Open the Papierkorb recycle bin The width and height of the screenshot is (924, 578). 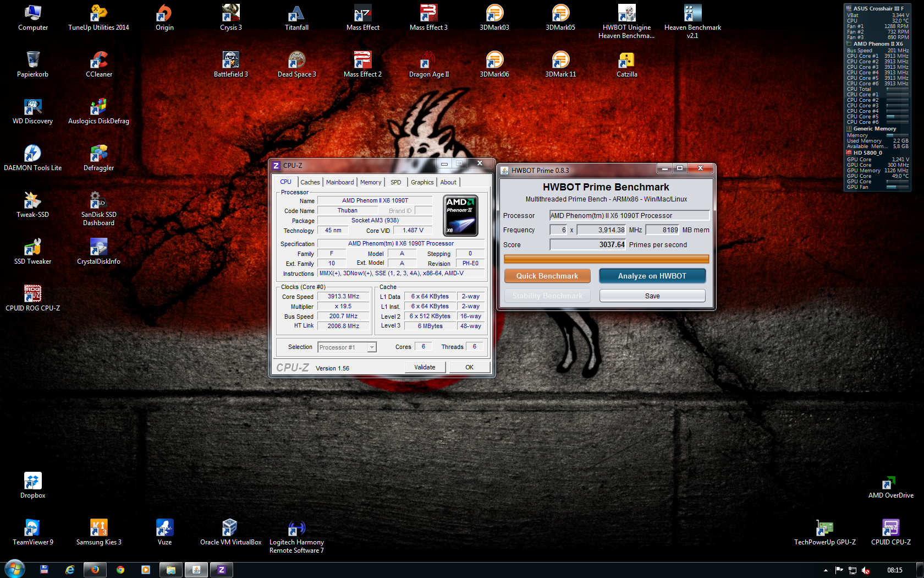pos(33,64)
